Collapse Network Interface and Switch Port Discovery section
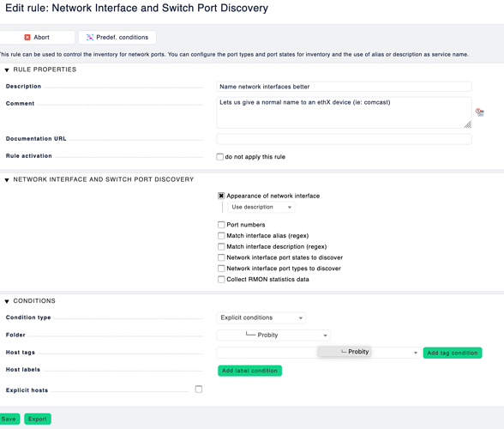 [7, 180]
